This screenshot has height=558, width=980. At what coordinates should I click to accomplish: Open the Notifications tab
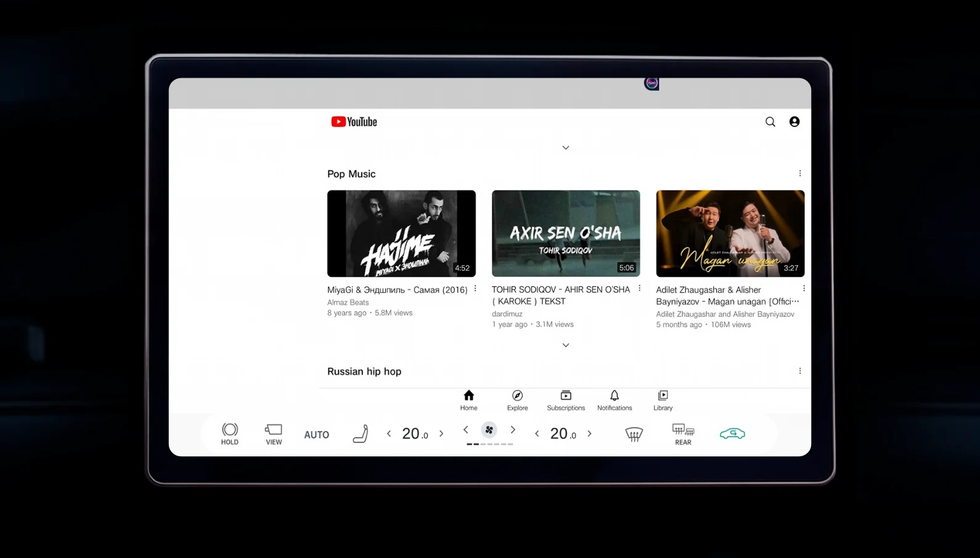(x=615, y=400)
